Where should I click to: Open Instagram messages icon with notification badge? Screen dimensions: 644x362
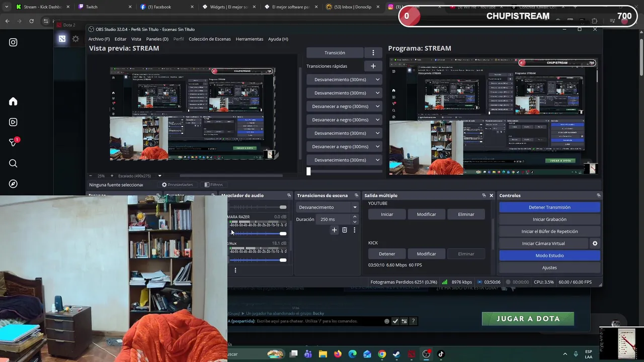pos(13,143)
